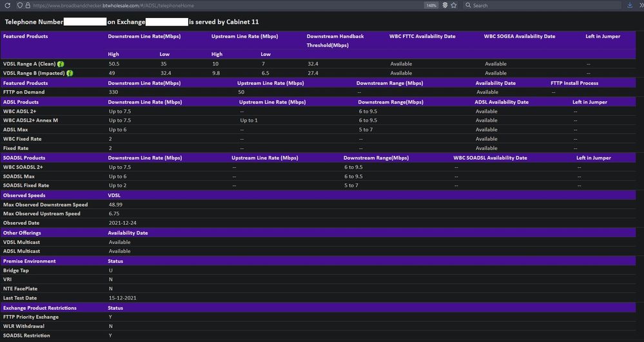Click 'WBC SOGEA Availability Date' column header

[520, 36]
